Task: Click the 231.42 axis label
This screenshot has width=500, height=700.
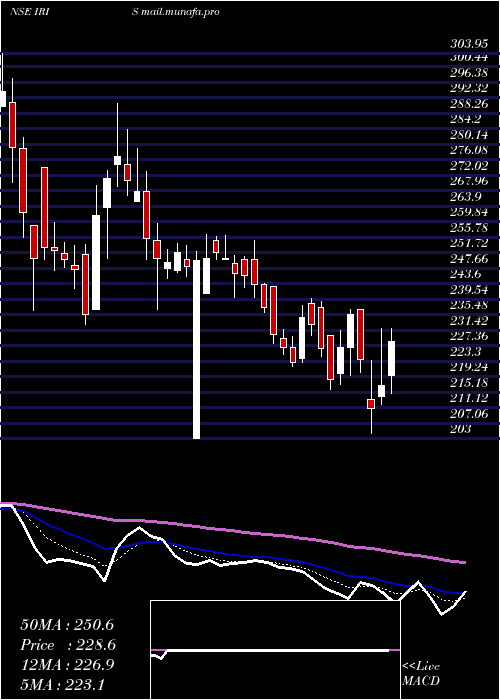Action: pos(469,321)
